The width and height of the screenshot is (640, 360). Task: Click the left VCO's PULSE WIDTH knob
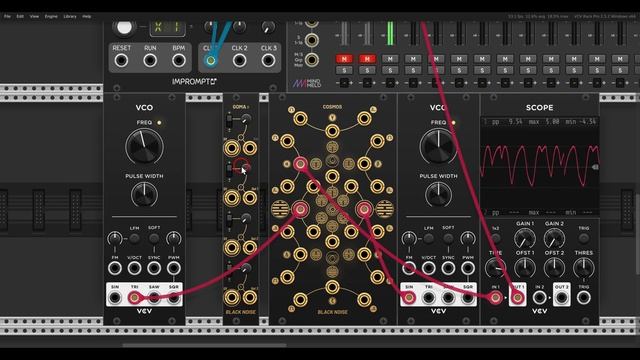(x=144, y=195)
